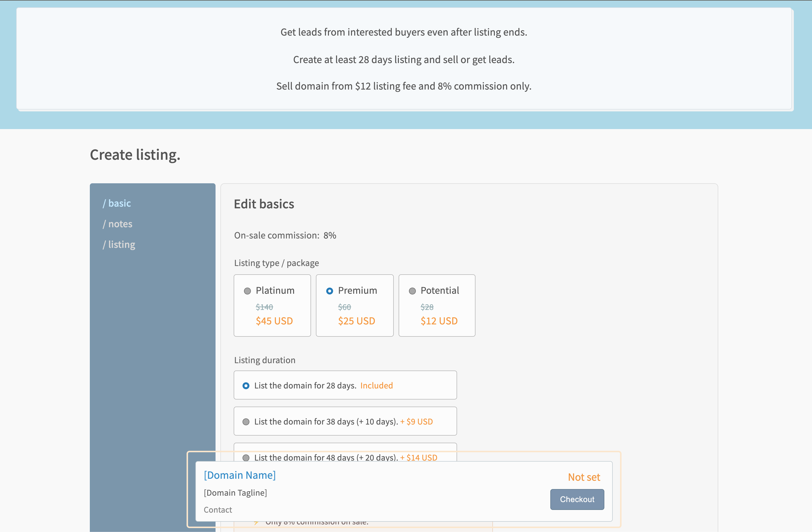Click the Edit basics heading
The width and height of the screenshot is (812, 532).
264,204
